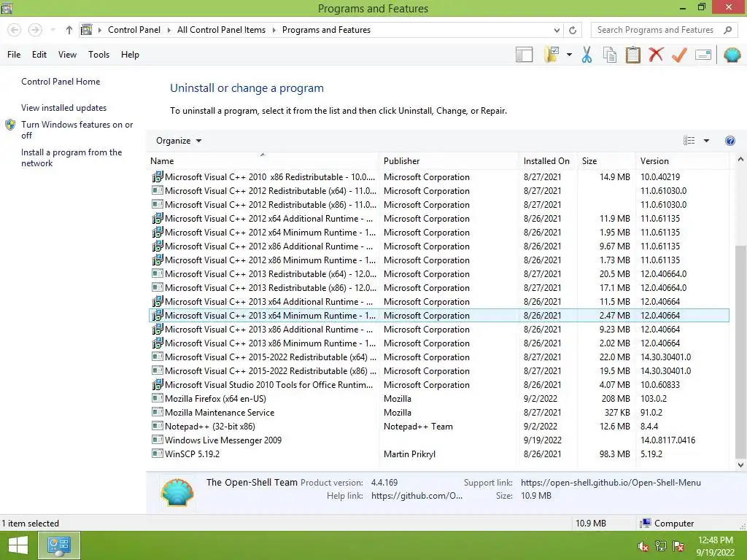
Task: Open Classic Explorer shell settings icon
Action: 732,55
